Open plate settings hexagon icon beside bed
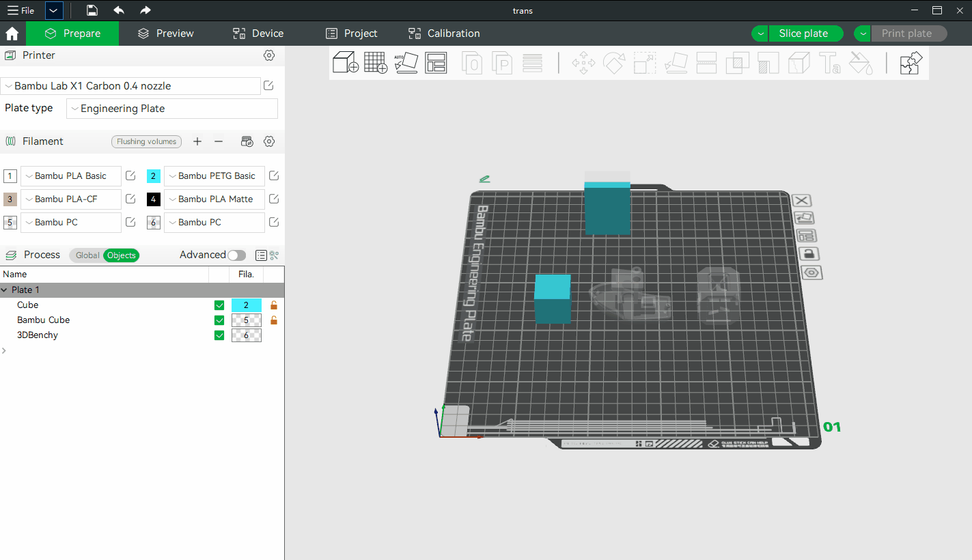This screenshot has height=560, width=972. (811, 272)
